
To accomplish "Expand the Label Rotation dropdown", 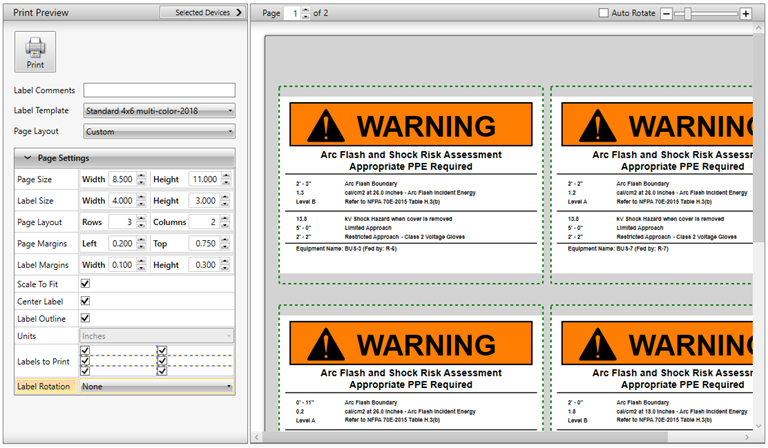I will pyautogui.click(x=156, y=386).
